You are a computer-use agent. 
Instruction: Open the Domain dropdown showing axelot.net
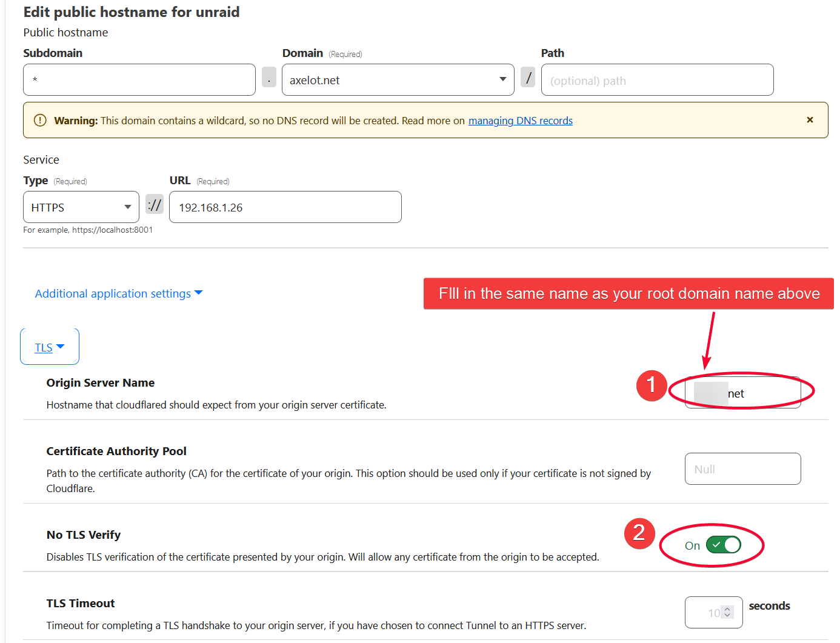[398, 80]
